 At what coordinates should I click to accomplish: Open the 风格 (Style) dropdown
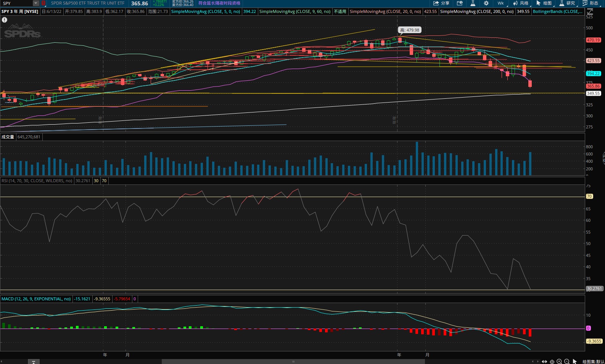pyautogui.click(x=521, y=3)
